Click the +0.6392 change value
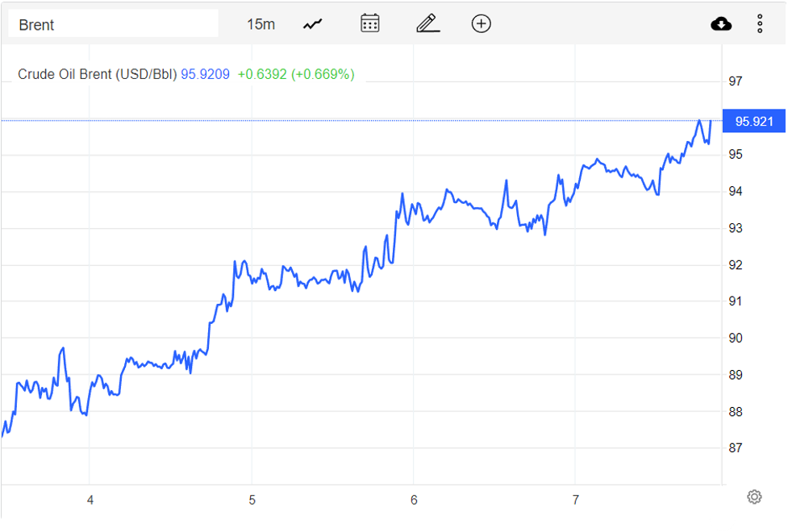788x532 pixels. 261,74
